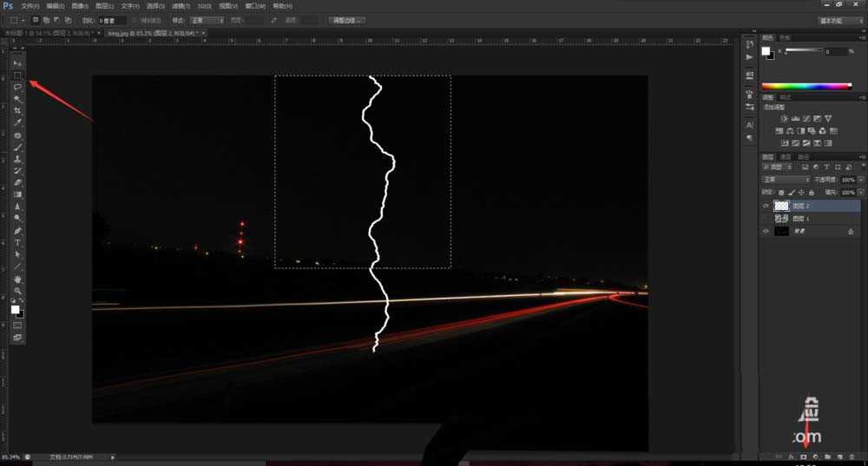868x466 pixels.
Task: Open the 文件 menu
Action: coord(30,6)
